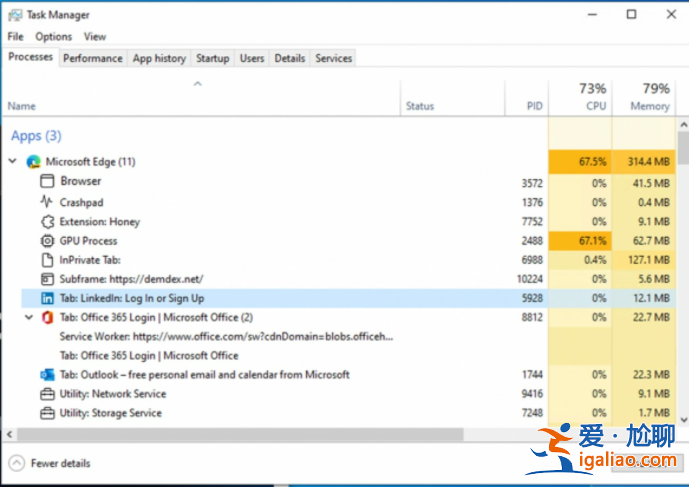Image resolution: width=689 pixels, height=487 pixels.
Task: Click PID 8812 in Office 365 row
Action: pos(532,317)
